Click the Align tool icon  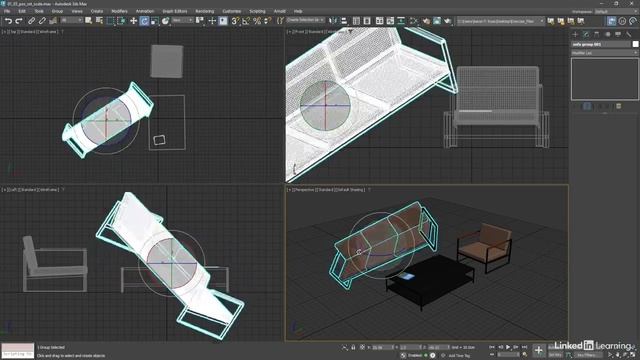344,21
